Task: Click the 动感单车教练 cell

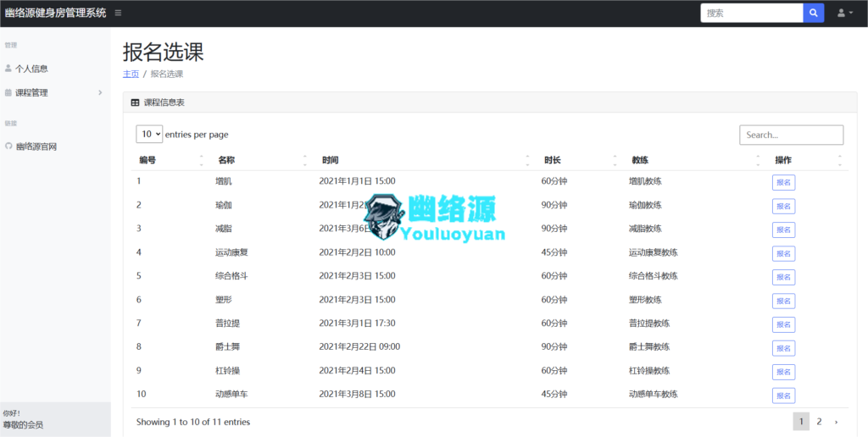Action: 654,394
